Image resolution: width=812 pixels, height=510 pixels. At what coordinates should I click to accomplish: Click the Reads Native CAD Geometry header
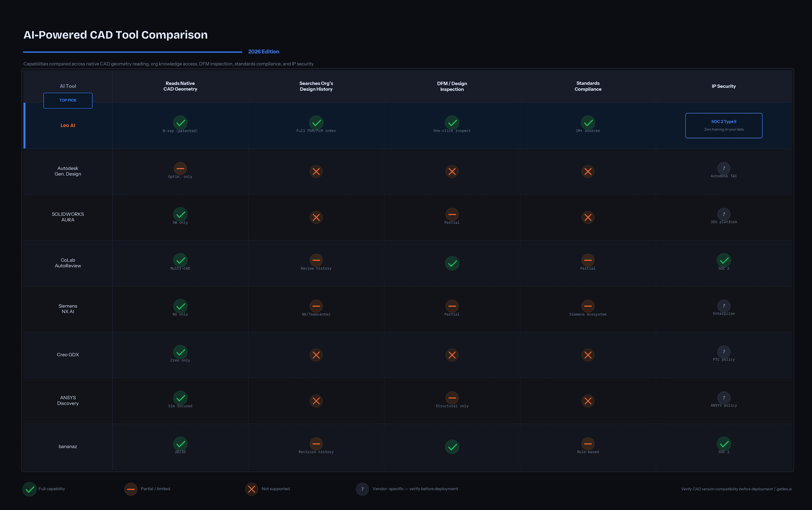tap(180, 86)
